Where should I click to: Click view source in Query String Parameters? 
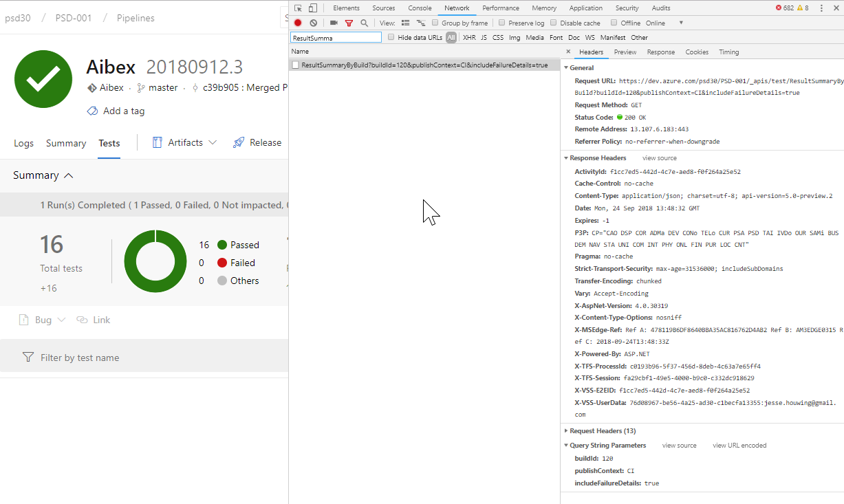[x=680, y=446]
